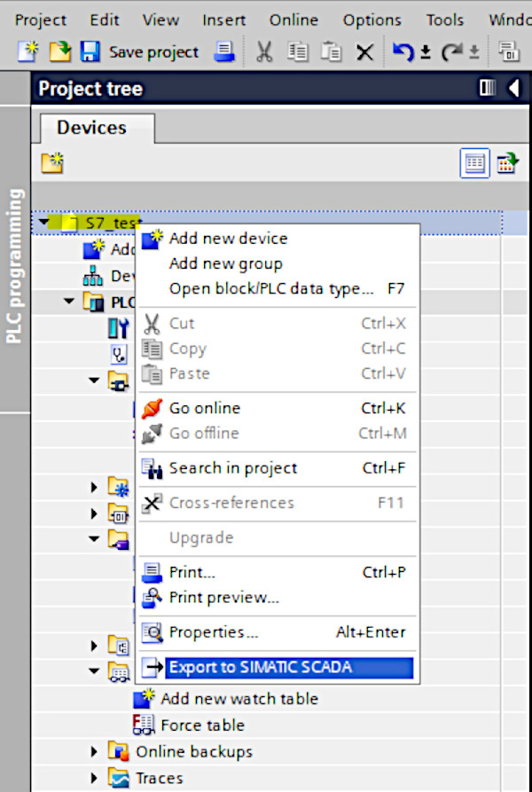Image resolution: width=532 pixels, height=792 pixels.
Task: Open the Options menu
Action: tap(372, 20)
